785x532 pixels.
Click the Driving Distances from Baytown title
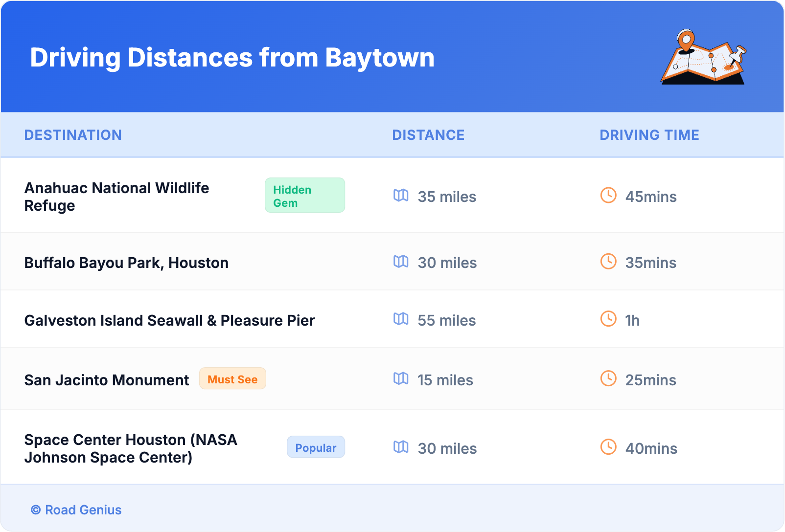232,58
